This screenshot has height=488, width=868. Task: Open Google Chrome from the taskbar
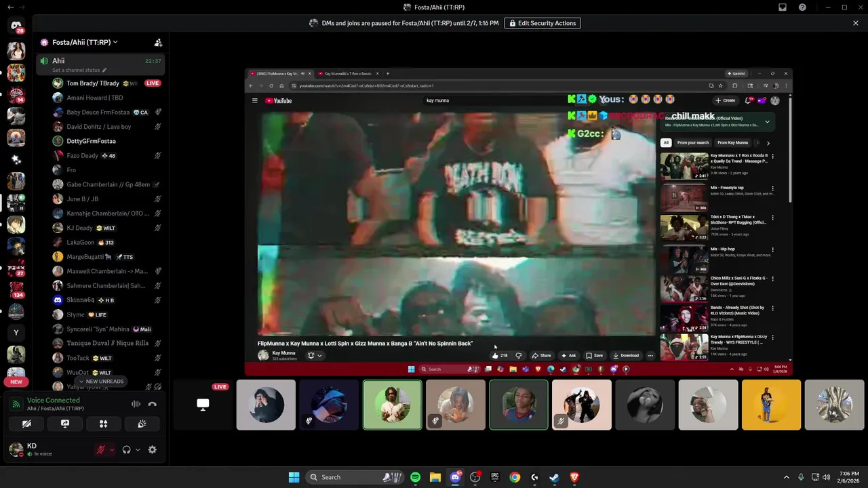coord(515,477)
